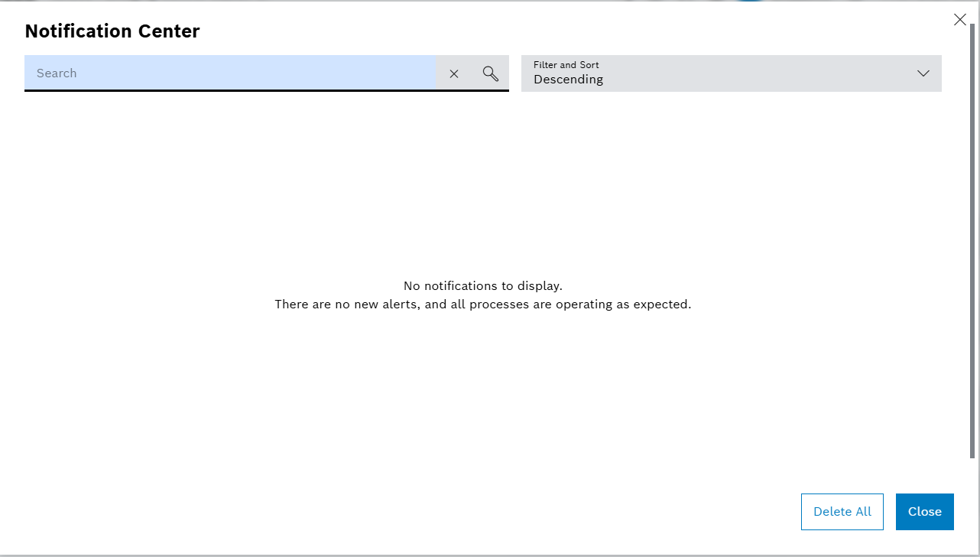Open the Filter and Sort dropdown
The height and width of the screenshot is (557, 980).
click(x=730, y=73)
